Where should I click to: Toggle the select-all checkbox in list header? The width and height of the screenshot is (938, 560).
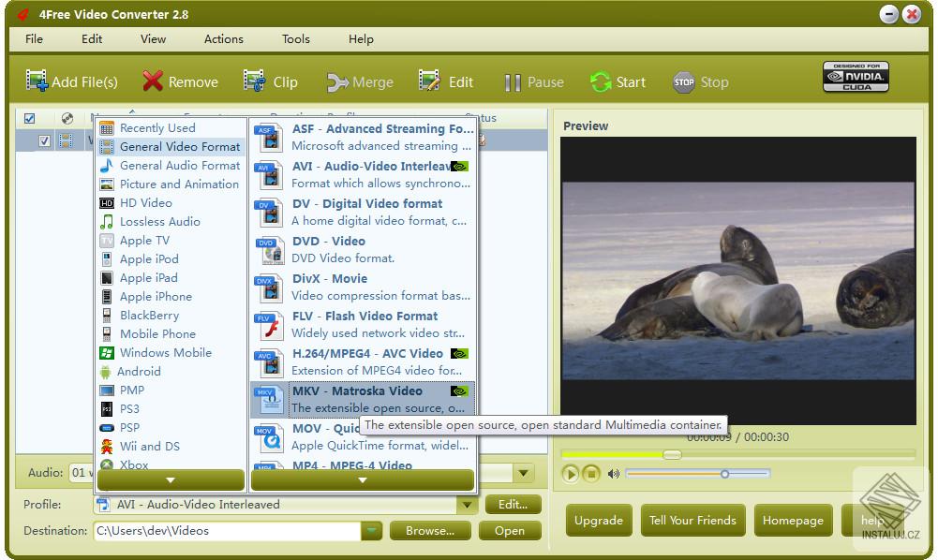click(31, 118)
